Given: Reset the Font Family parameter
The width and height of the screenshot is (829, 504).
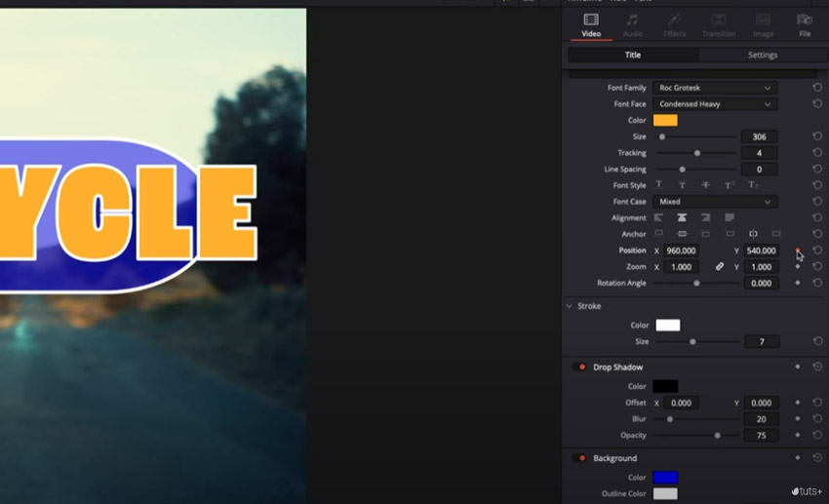Looking at the screenshot, I should pyautogui.click(x=817, y=88).
